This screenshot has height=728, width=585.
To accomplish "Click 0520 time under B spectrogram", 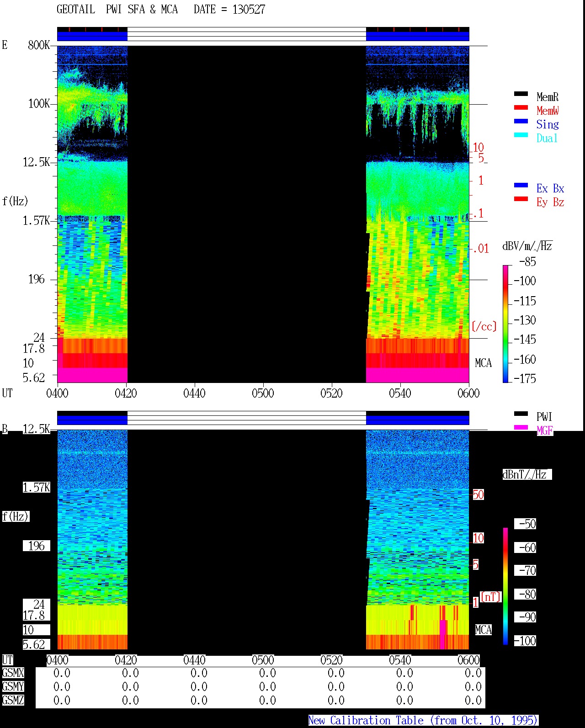I will [331, 660].
